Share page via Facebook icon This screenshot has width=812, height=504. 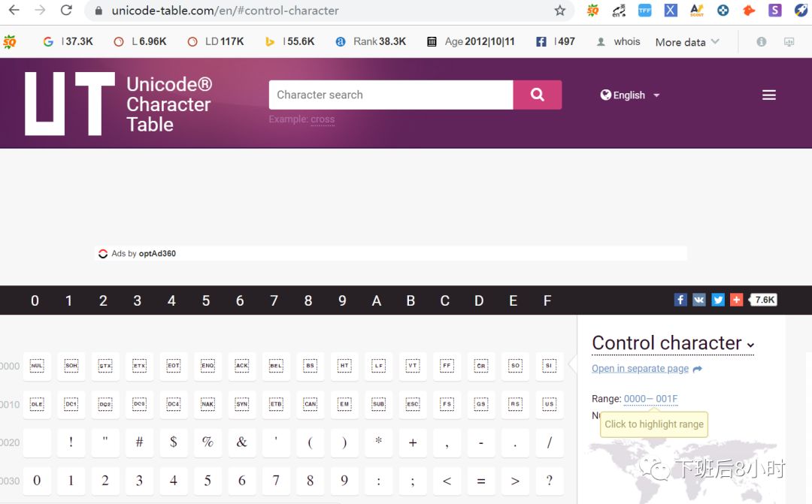pyautogui.click(x=680, y=300)
